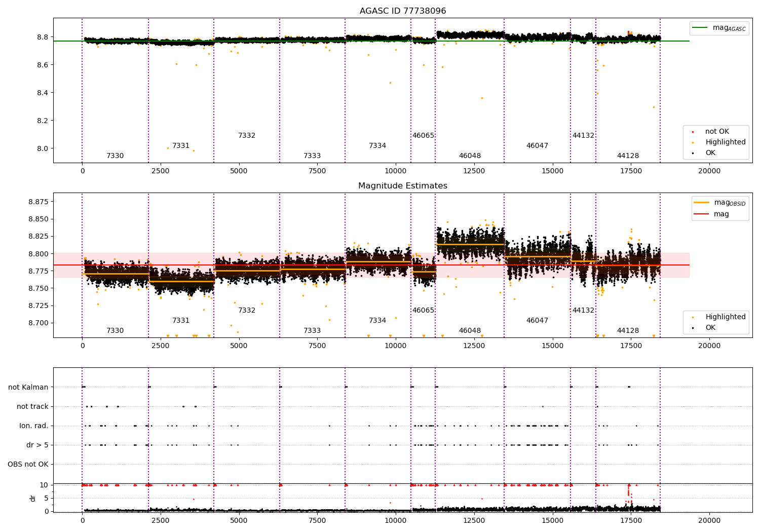Viewport: 760px width, 532px height.
Task: Click y-axis tick 8.6 in top plot
Action: pyautogui.click(x=43, y=65)
